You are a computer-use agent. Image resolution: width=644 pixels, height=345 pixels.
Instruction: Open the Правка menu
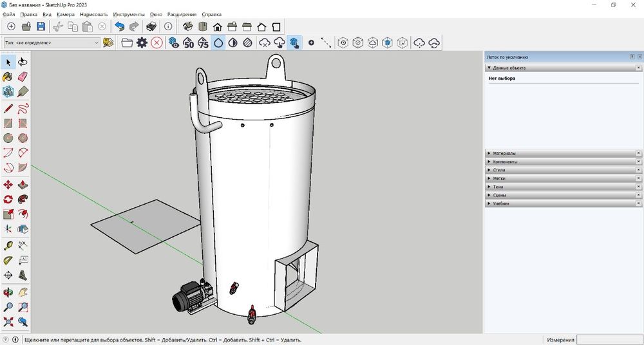(x=29, y=14)
